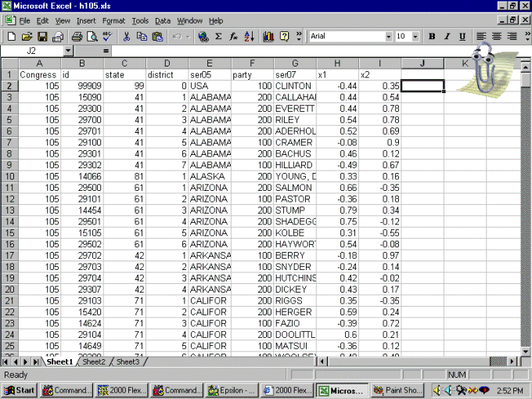Click the Windows Start button
532x399 pixels.
(20, 390)
